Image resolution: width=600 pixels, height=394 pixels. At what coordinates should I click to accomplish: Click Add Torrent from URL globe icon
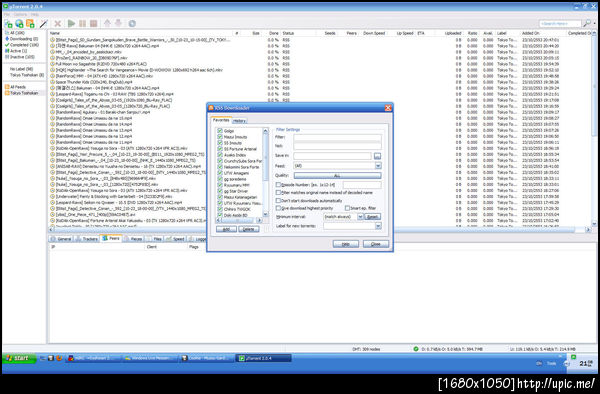(x=19, y=24)
